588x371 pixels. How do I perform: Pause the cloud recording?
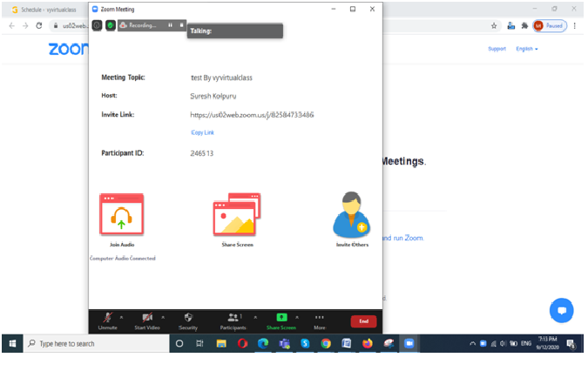[170, 25]
